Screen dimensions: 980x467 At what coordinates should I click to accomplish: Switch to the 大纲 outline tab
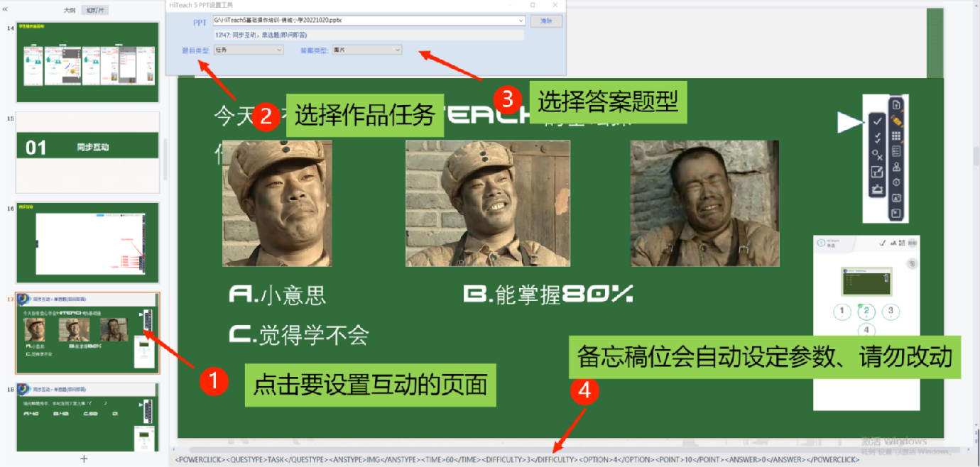pyautogui.click(x=69, y=11)
